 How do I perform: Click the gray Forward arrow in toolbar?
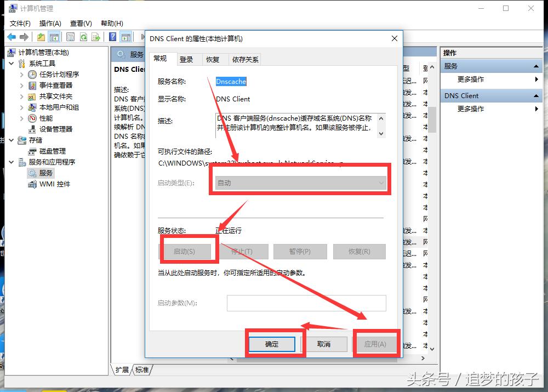[24, 37]
